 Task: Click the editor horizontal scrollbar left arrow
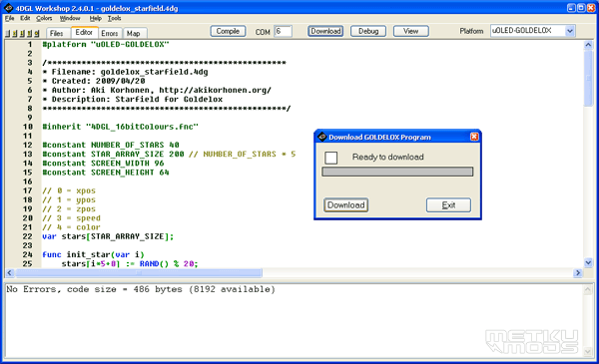tap(10, 273)
